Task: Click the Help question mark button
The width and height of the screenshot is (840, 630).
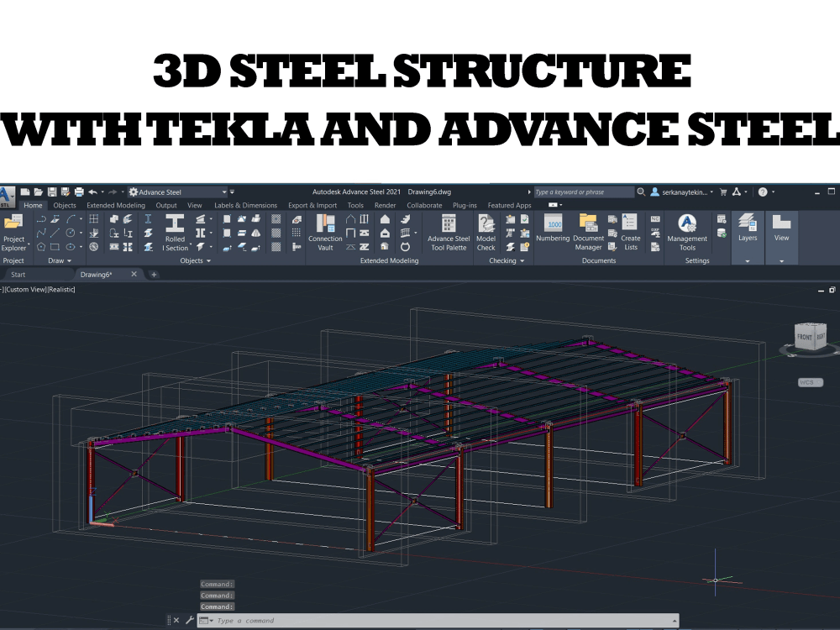Action: click(763, 192)
